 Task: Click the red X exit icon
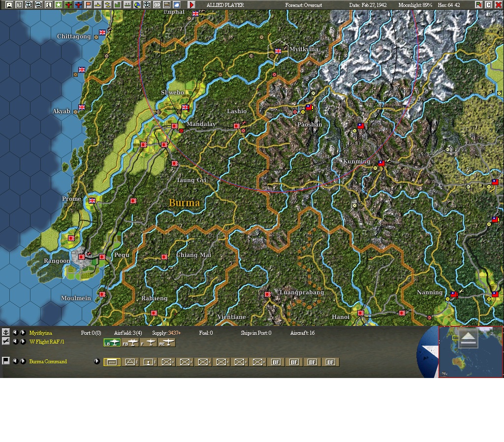pyautogui.click(x=498, y=4)
